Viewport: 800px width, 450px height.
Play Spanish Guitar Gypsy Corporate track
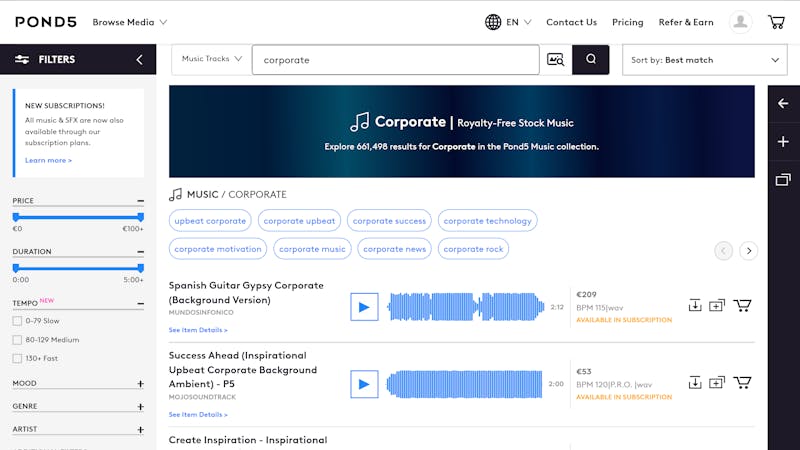pos(364,307)
